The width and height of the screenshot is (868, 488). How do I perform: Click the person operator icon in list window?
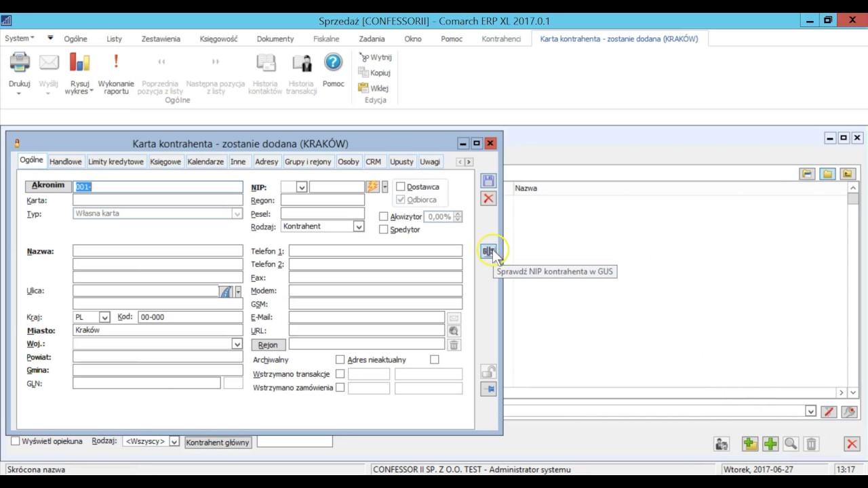pyautogui.click(x=722, y=444)
